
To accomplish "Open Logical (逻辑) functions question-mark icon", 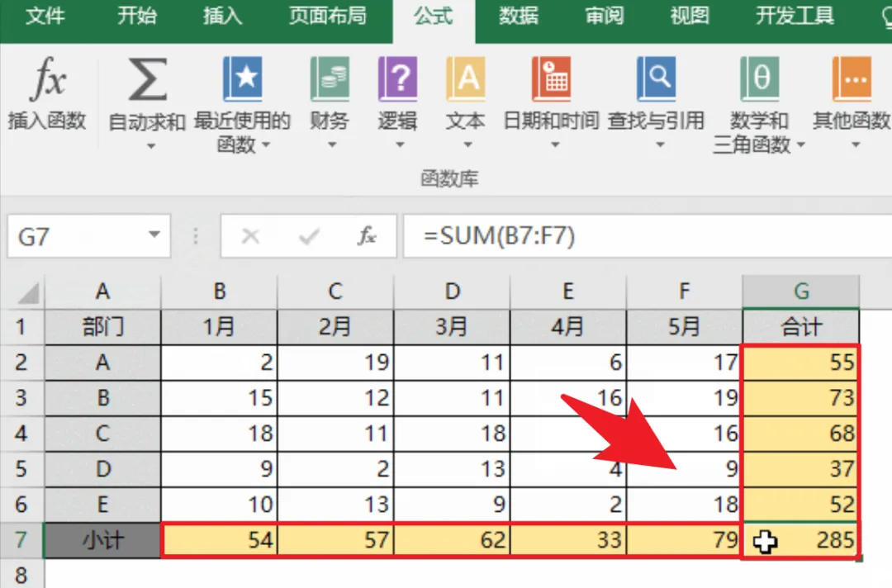I will point(397,79).
